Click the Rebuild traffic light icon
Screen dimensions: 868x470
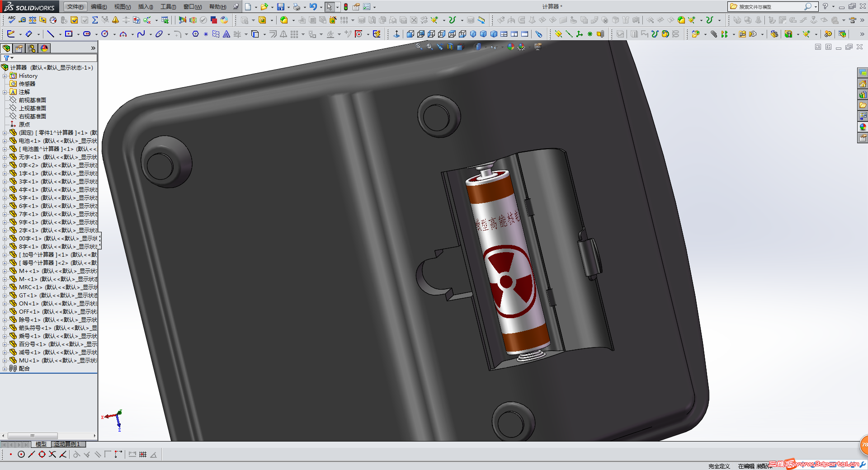[346, 7]
